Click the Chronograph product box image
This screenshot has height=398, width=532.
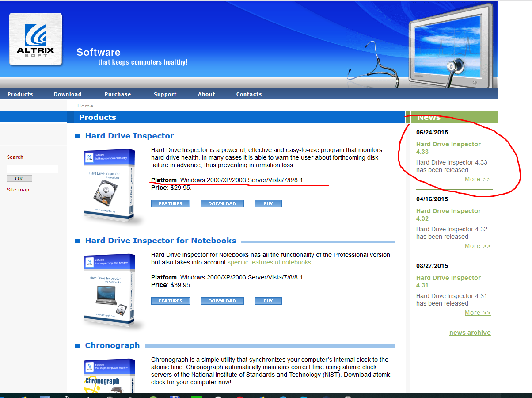point(110,375)
